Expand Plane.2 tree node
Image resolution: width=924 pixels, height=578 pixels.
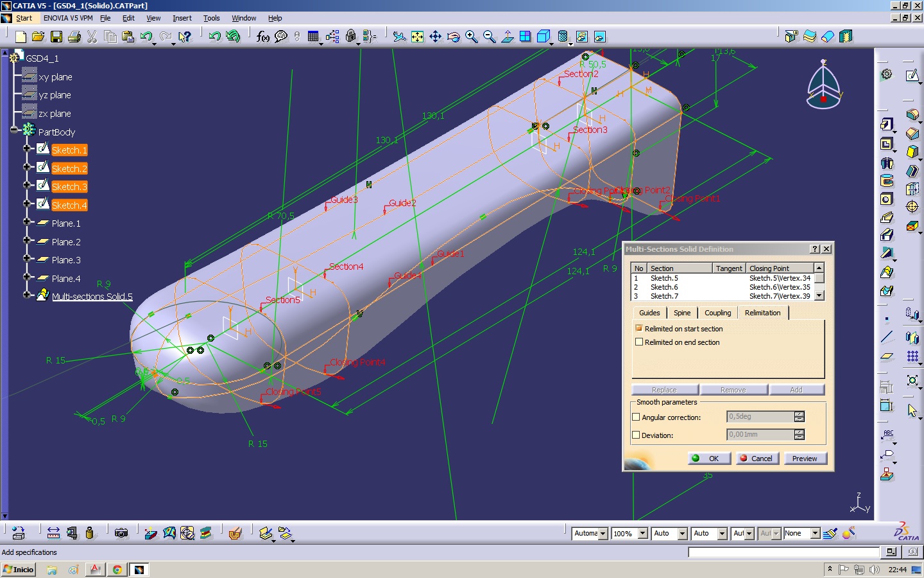27,240
